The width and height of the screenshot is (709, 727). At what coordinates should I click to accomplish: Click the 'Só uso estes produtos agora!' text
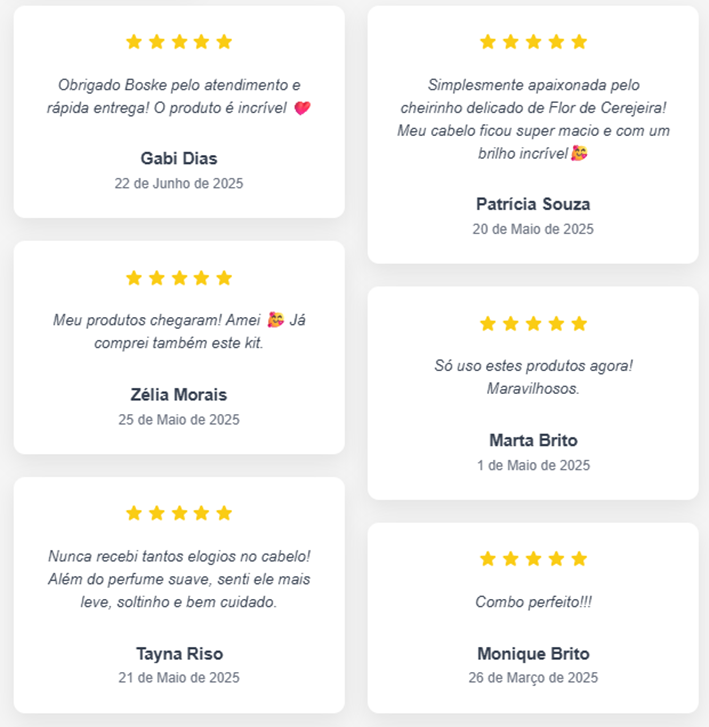coord(533,366)
